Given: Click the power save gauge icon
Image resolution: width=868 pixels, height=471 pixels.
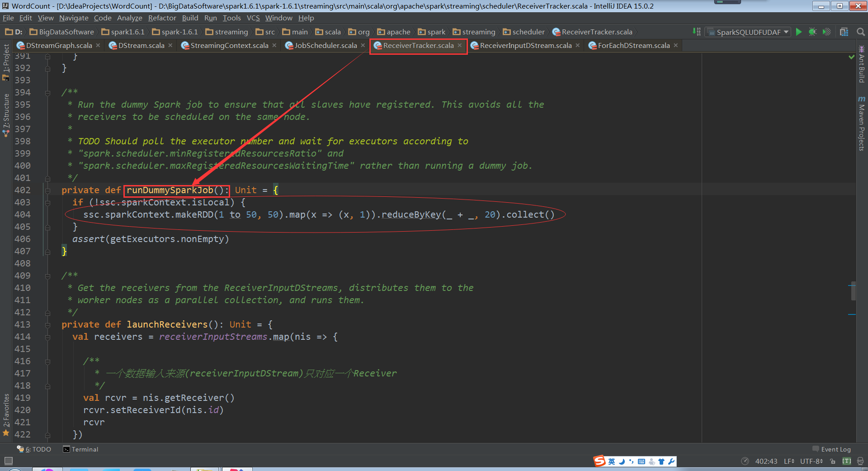Looking at the screenshot, I should pos(745,461).
